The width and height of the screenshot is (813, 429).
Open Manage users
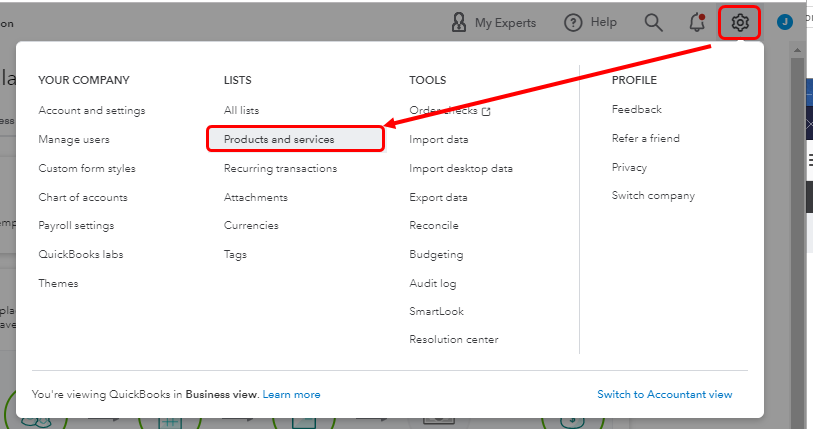pyautogui.click(x=74, y=139)
